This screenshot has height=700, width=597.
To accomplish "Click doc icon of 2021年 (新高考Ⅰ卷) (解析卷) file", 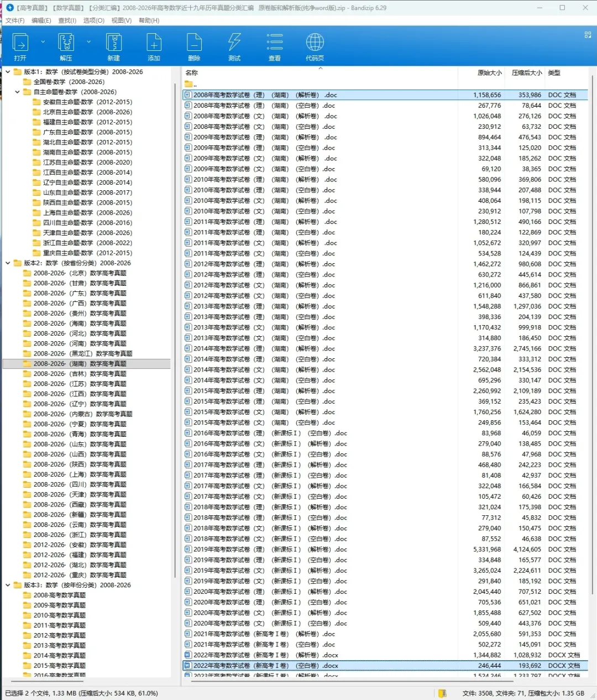I will (x=188, y=634).
